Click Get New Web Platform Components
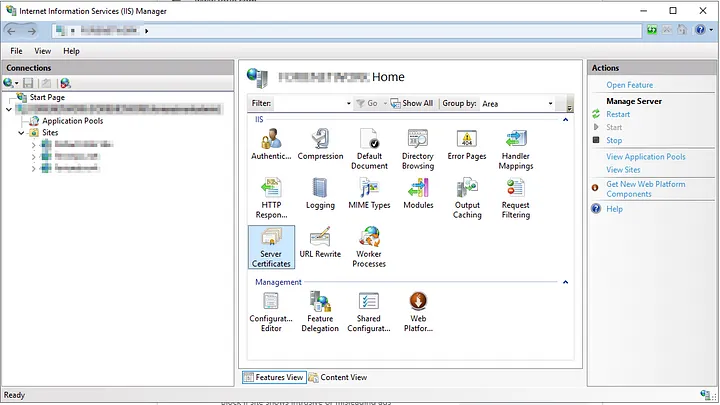This screenshot has height=405, width=720. (646, 189)
